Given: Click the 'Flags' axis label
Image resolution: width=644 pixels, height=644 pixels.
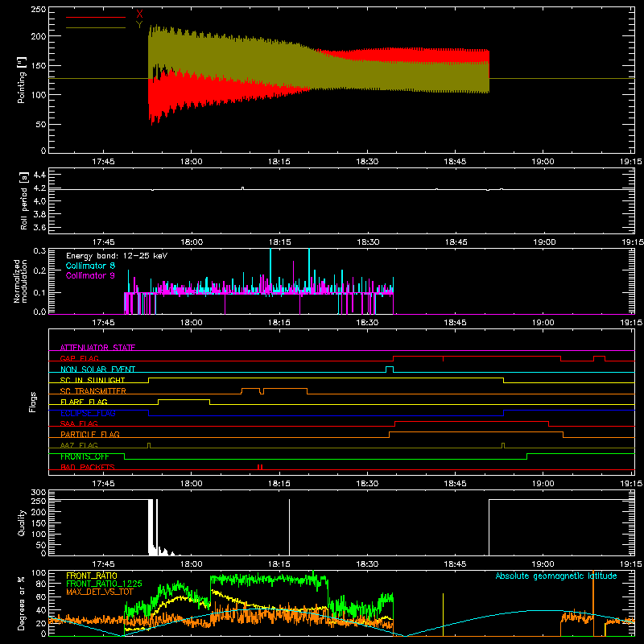Looking at the screenshot, I should (x=32, y=402).
